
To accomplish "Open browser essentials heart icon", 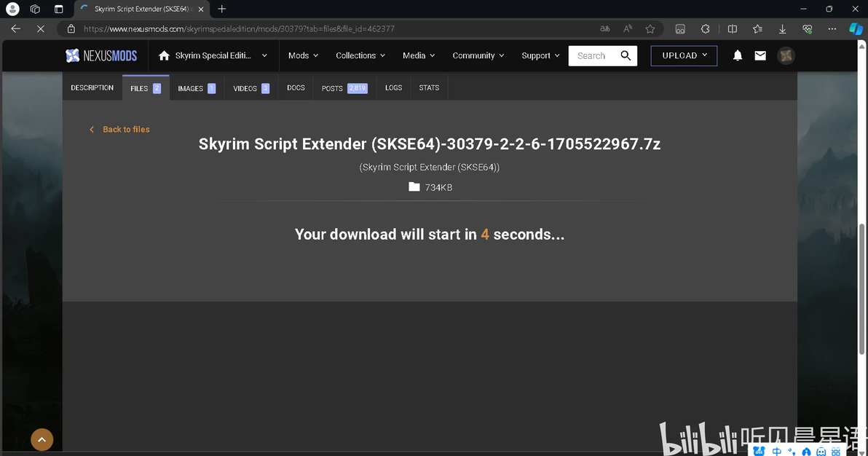I will click(807, 29).
